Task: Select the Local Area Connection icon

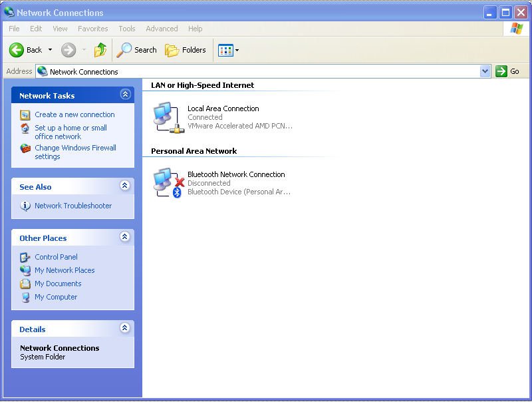Action: point(166,117)
